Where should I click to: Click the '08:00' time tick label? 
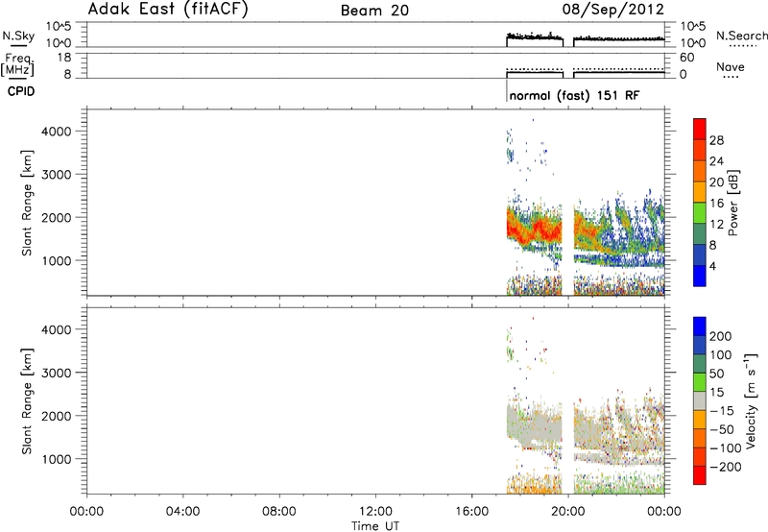279,512
